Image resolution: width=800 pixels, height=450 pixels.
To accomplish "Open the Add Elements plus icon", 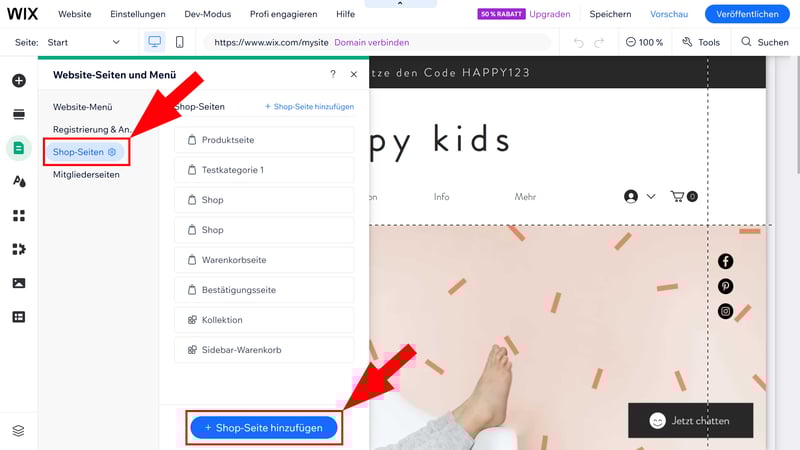I will click(19, 81).
